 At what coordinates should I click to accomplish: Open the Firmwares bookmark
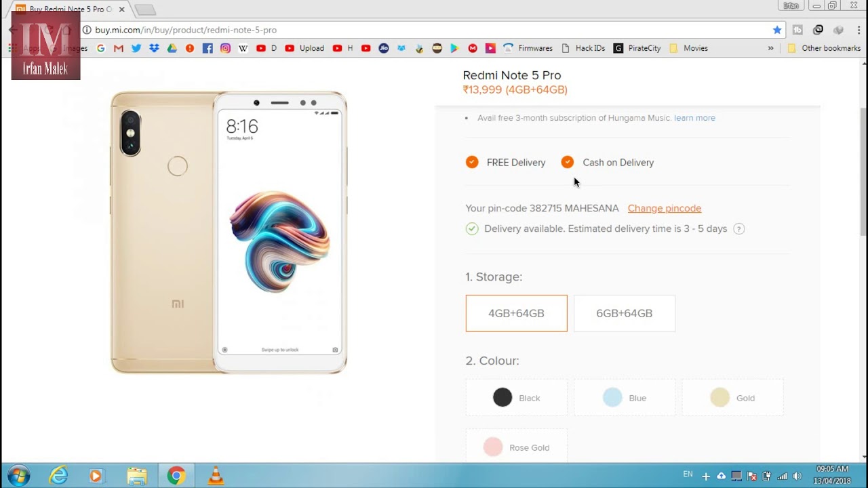(x=528, y=48)
